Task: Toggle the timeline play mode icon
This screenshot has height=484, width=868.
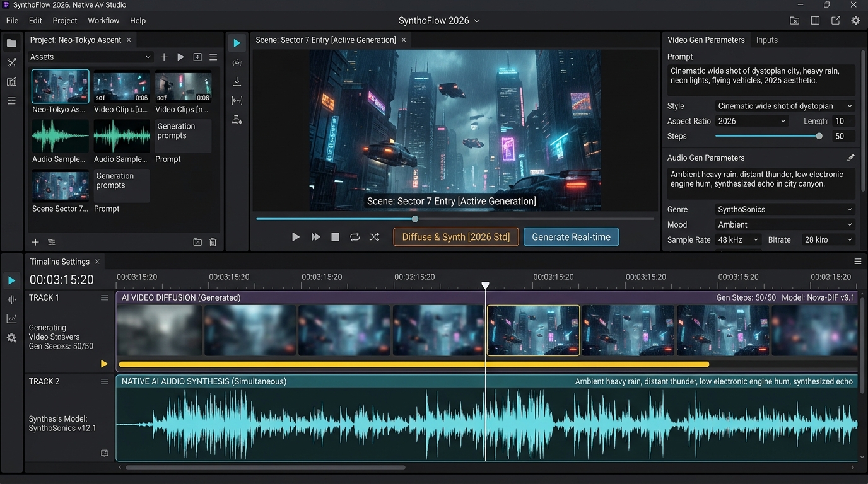Action: [11, 280]
